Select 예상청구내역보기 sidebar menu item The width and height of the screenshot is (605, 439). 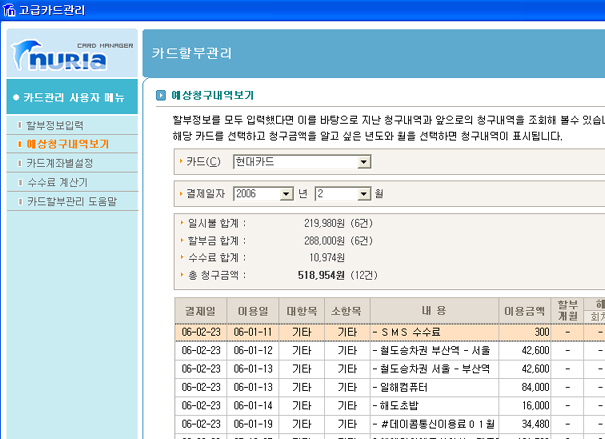coord(67,144)
